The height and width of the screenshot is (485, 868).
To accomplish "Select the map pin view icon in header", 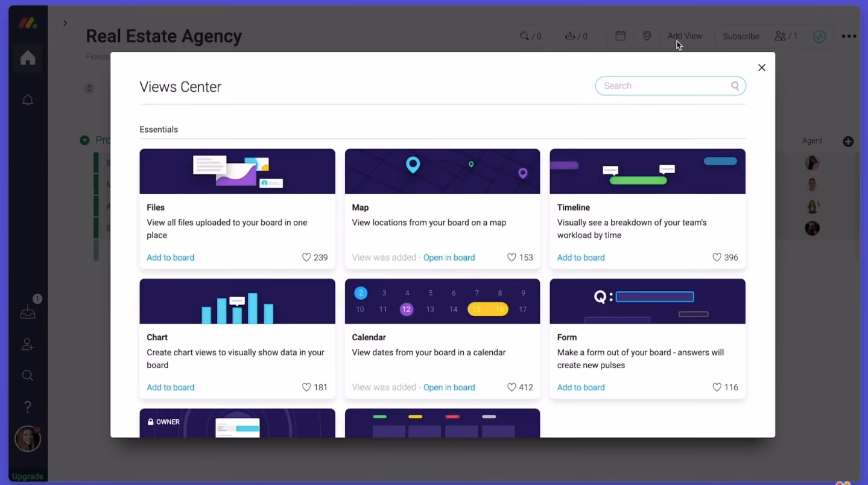I will point(647,36).
